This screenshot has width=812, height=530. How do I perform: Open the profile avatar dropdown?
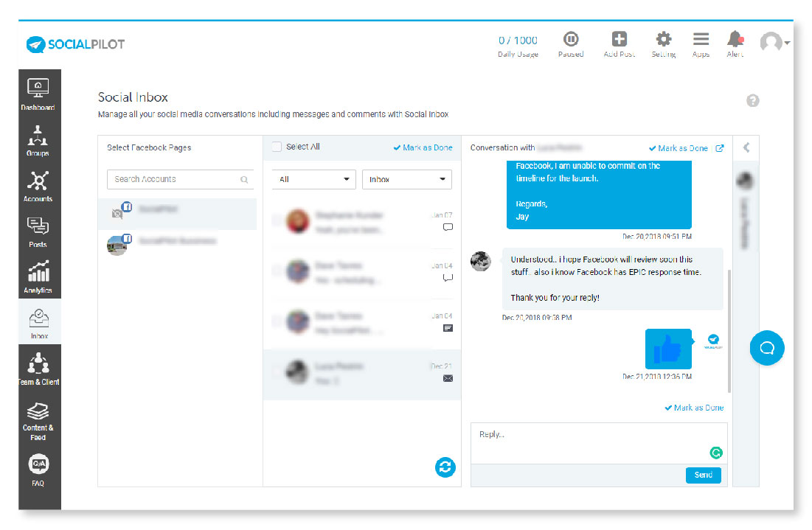click(774, 42)
